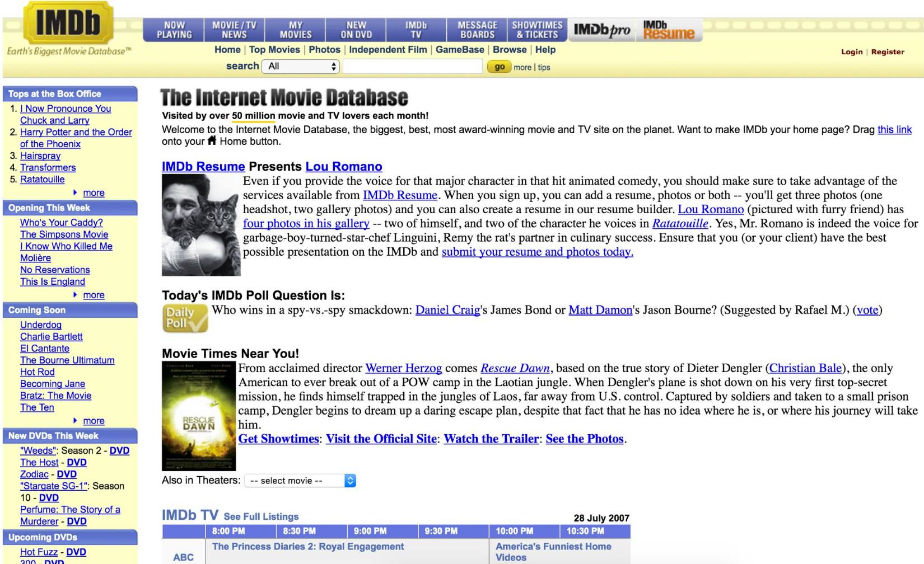Open The Simpsons Movie link
The height and width of the screenshot is (564, 924).
point(64,234)
